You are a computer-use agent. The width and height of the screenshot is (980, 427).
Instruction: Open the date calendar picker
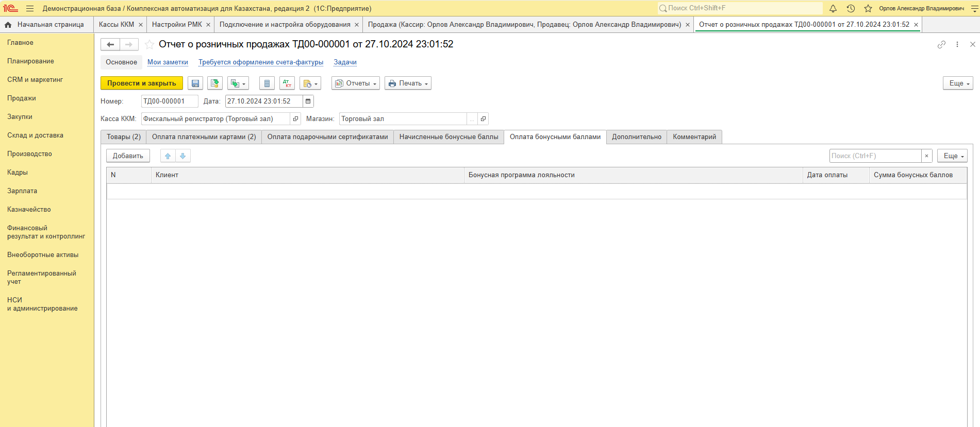point(308,101)
